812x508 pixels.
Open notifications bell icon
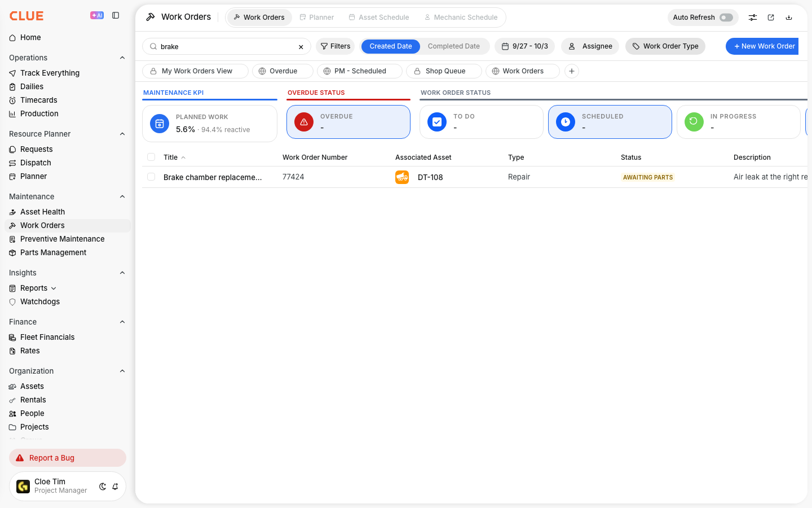[x=115, y=487]
